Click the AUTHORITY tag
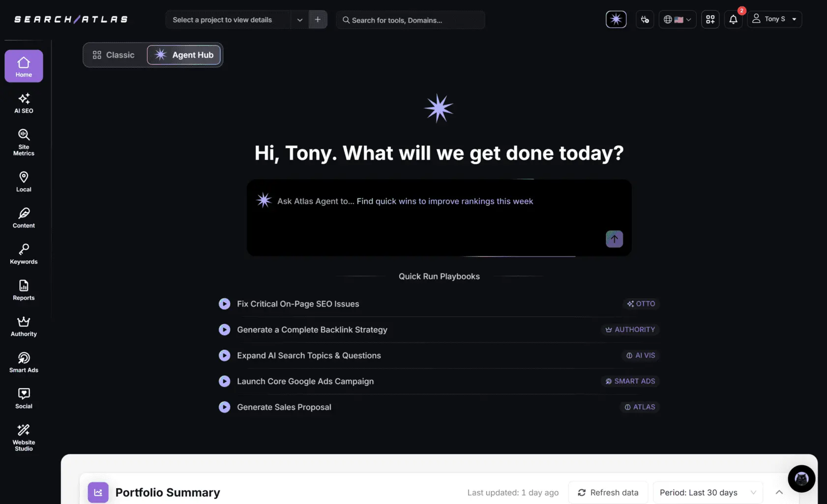Screen dimensions: 827x504 tap(630, 330)
